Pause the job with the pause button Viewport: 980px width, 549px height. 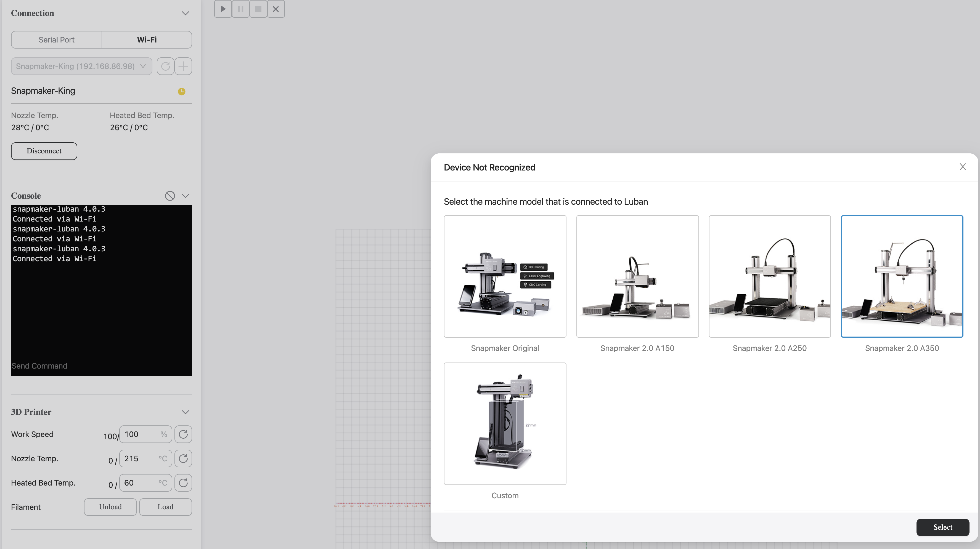pyautogui.click(x=240, y=9)
